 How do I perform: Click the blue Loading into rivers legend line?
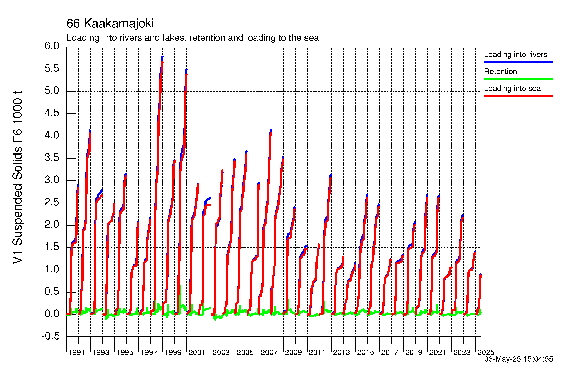519,62
